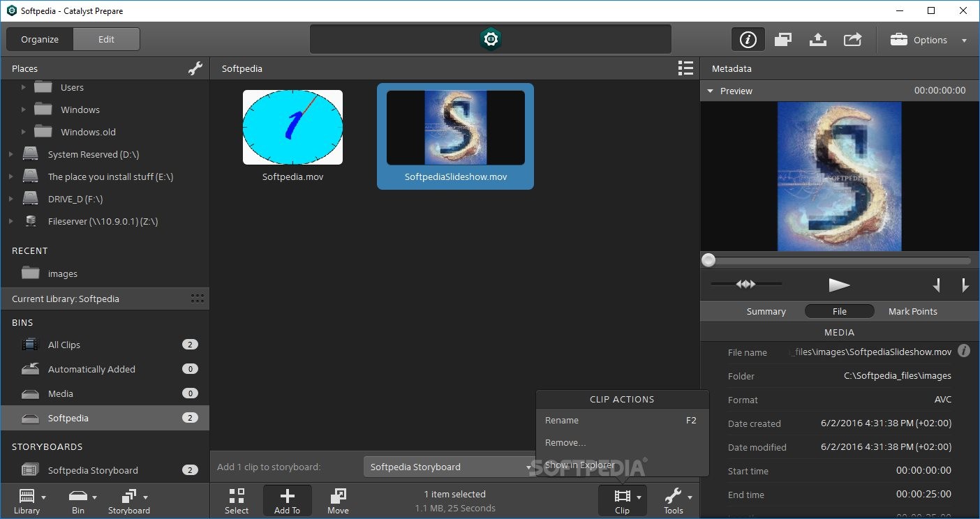Expand The place you install stuff (E:\)
980x519 pixels.
click(x=10, y=176)
